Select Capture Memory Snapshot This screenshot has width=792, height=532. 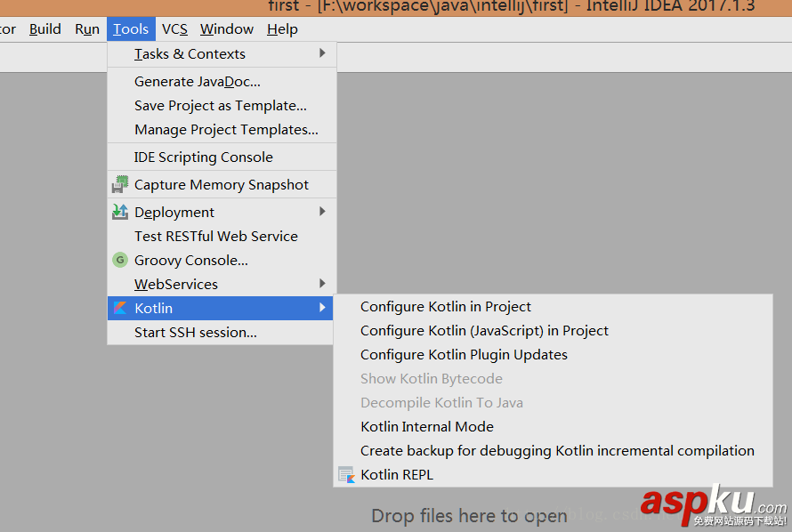tap(222, 185)
